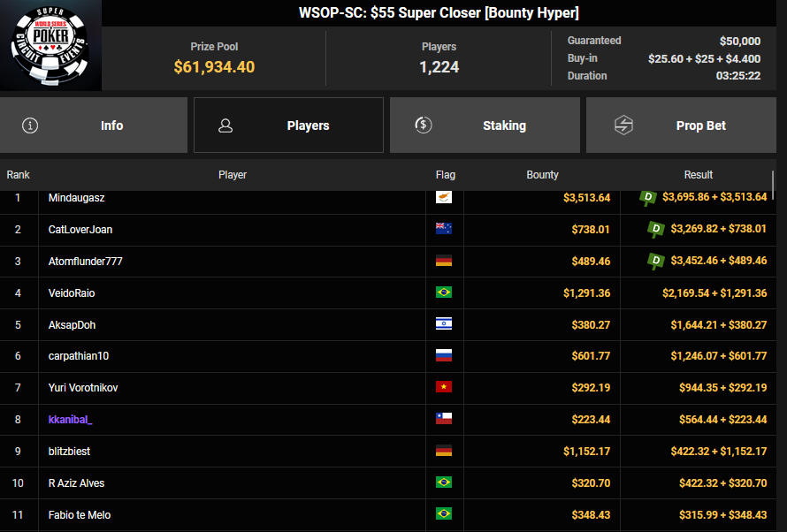Image resolution: width=787 pixels, height=532 pixels.
Task: Click the Vietnam flag for Yuri Vorotnikov
Action: click(x=444, y=388)
